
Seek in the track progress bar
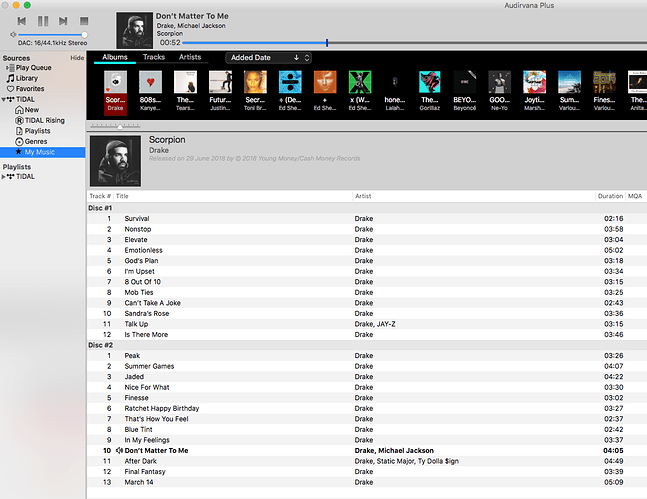[x=414, y=43]
